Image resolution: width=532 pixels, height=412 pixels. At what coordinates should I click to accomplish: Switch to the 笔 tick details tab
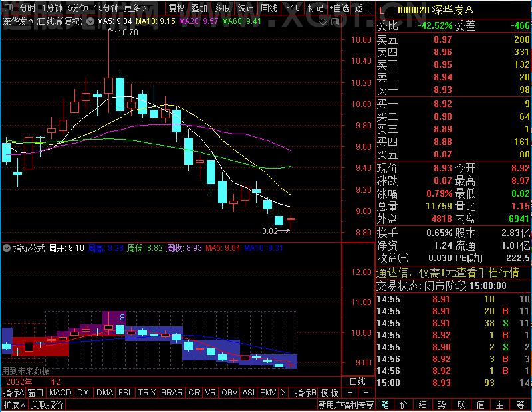point(384,405)
